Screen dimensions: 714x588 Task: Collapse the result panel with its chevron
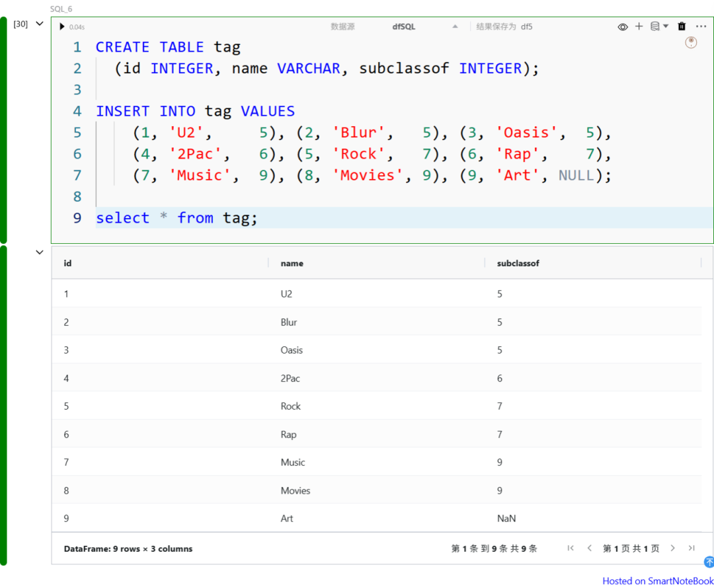tap(39, 252)
